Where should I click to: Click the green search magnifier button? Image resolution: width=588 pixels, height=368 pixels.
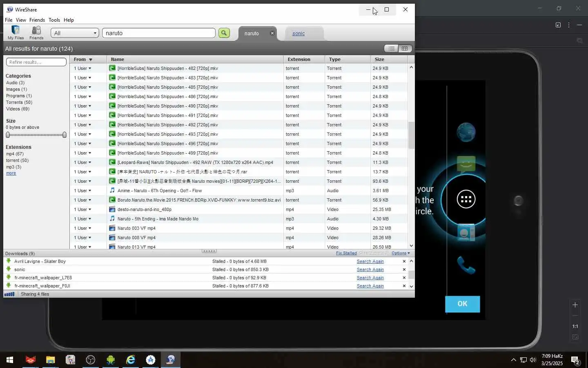tap(224, 33)
